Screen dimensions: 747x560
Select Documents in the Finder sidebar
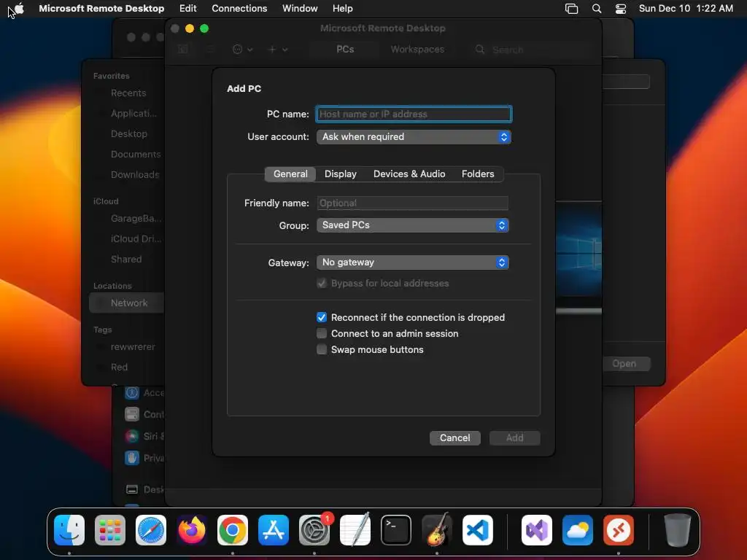coord(135,155)
